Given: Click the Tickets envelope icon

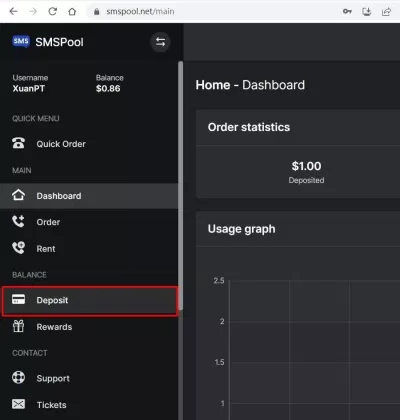Looking at the screenshot, I should (x=18, y=404).
